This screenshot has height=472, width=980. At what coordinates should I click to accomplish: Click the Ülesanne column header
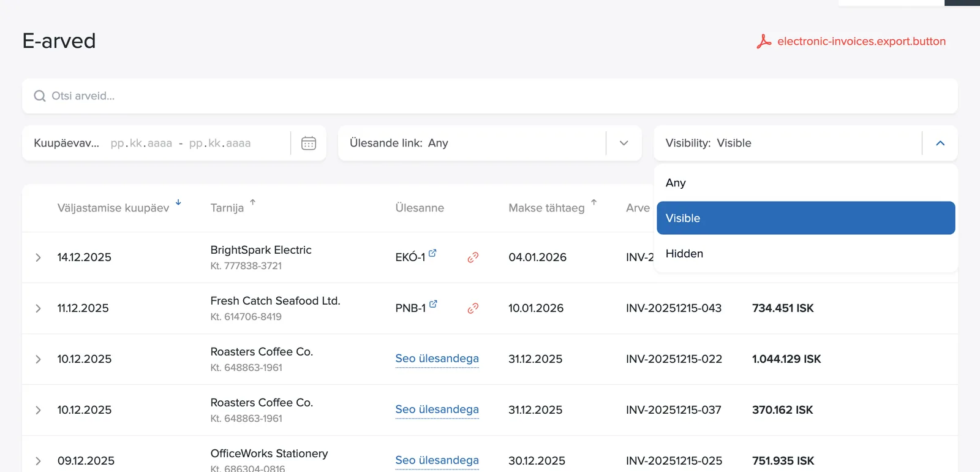tap(420, 208)
